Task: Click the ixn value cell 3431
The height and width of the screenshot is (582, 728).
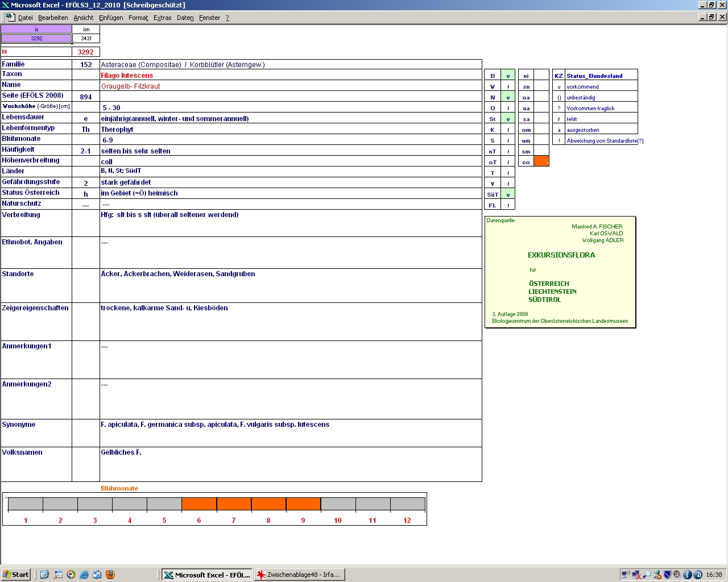Action: pos(86,39)
